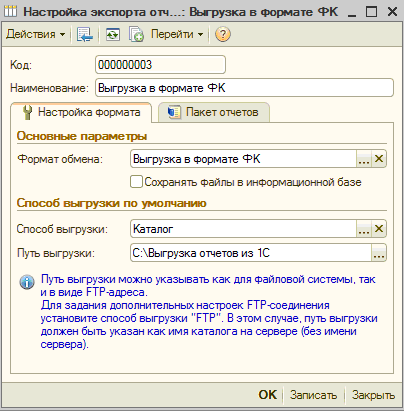Click the Закрыть button
Screen dimensions: 404x411
coord(373,395)
